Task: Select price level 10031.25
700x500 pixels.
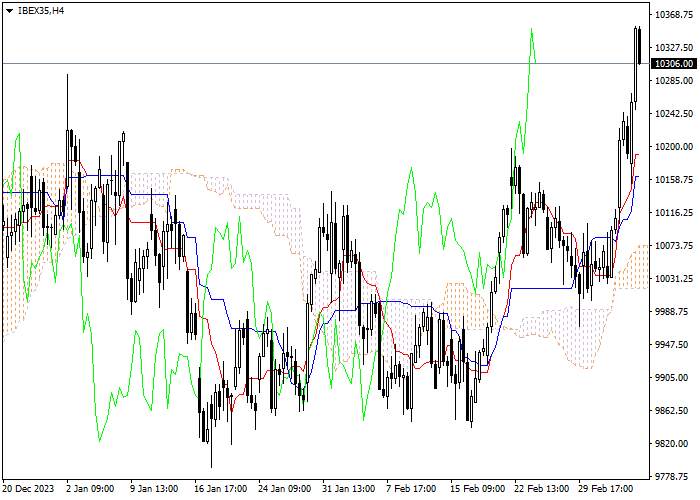Action: pyautogui.click(x=674, y=279)
